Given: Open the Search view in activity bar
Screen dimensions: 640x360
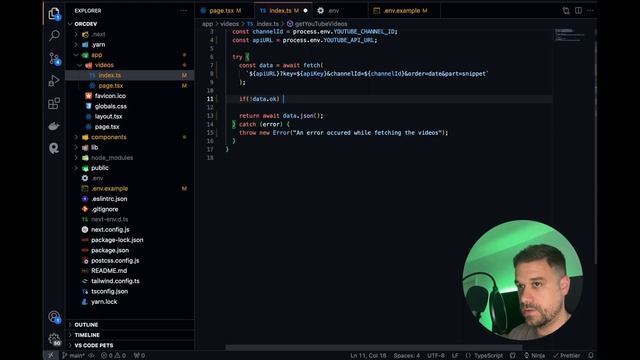Looking at the screenshot, I should (54, 36).
